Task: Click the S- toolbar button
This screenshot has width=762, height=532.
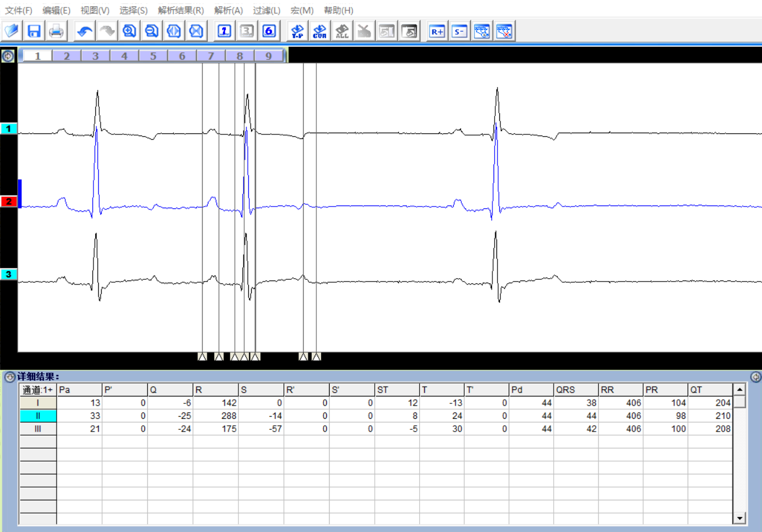Action: [460, 31]
